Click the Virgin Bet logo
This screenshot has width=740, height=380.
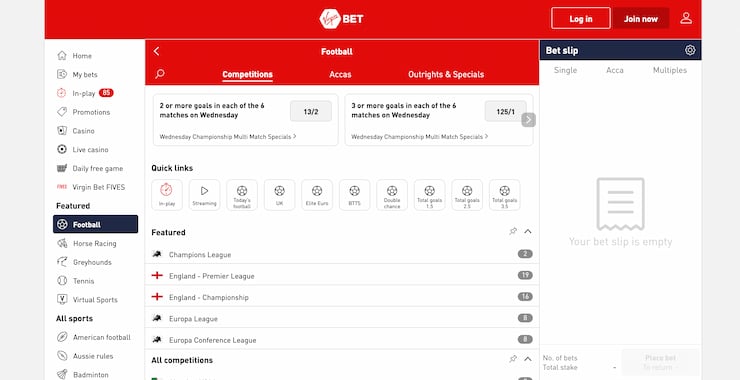[x=341, y=19]
